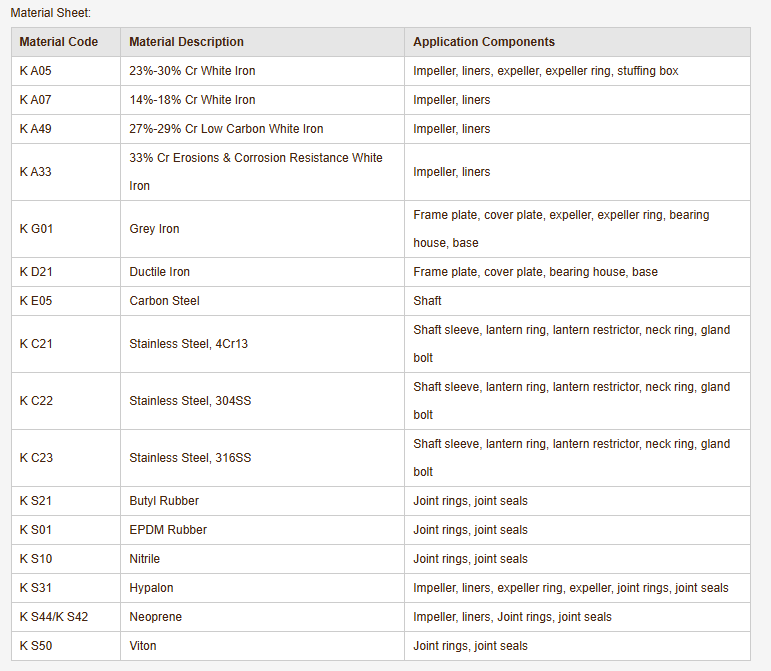Click the K C23 code cell
Viewport: 771px width, 671px height.
coord(36,458)
